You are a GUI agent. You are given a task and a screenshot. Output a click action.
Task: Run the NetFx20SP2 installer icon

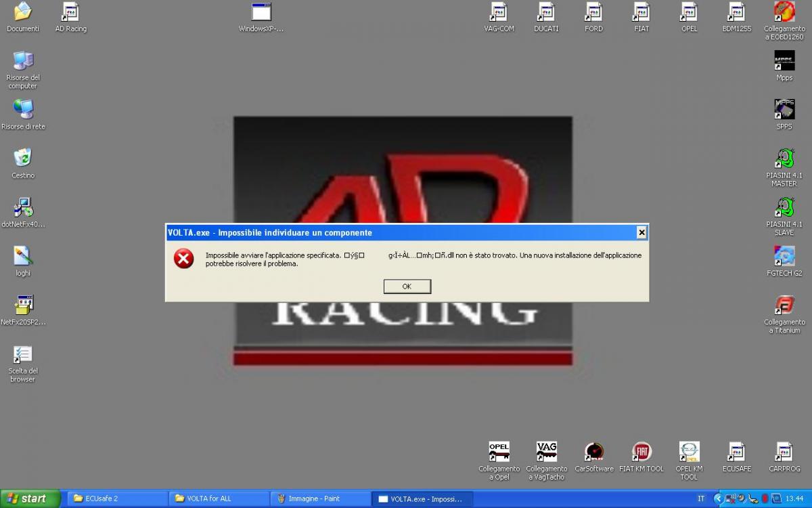pos(23,310)
